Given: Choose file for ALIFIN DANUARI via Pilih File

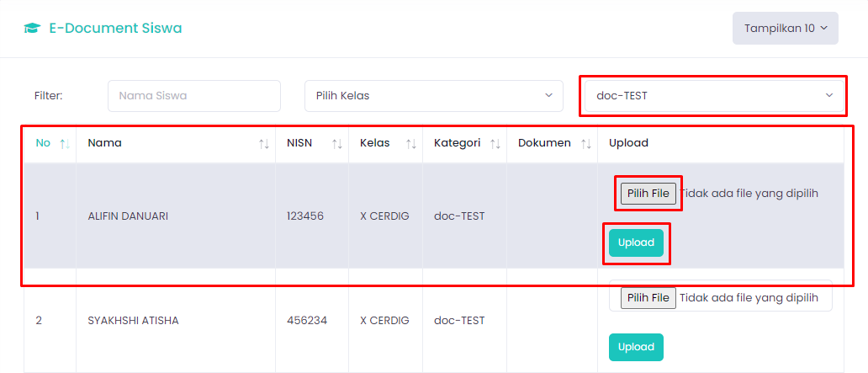Looking at the screenshot, I should click(648, 194).
